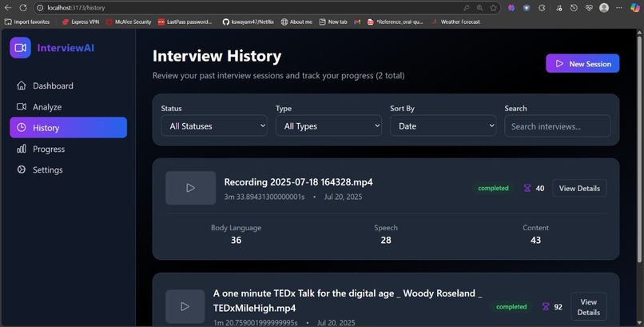
Task: Click the InterviewAI camera logo icon
Action: coord(21,48)
